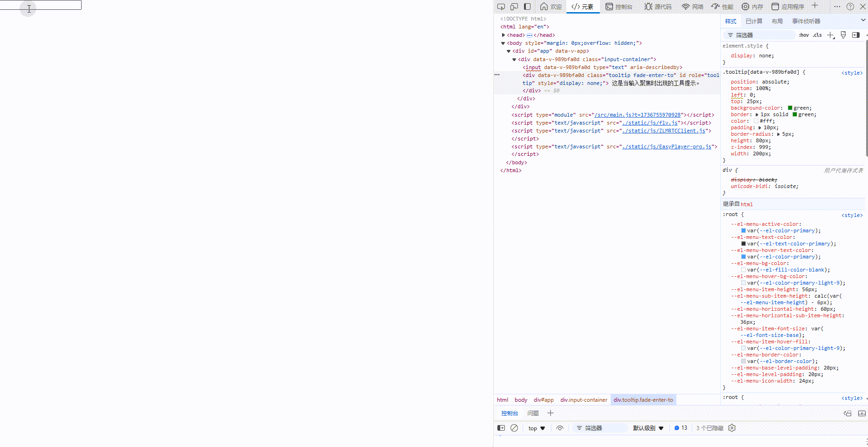Open the #fff color swatch
Image resolution: width=868 pixels, height=447 pixels.
coord(756,121)
